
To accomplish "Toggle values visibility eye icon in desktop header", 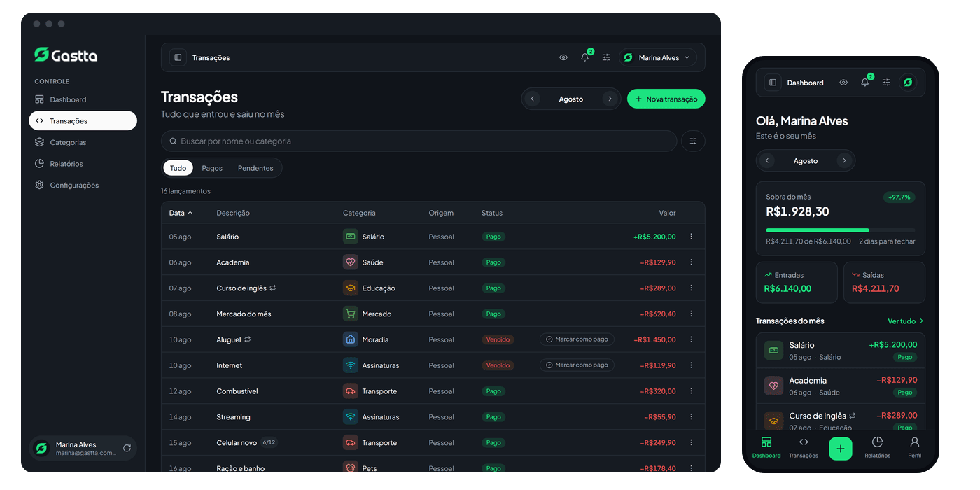I will click(563, 57).
